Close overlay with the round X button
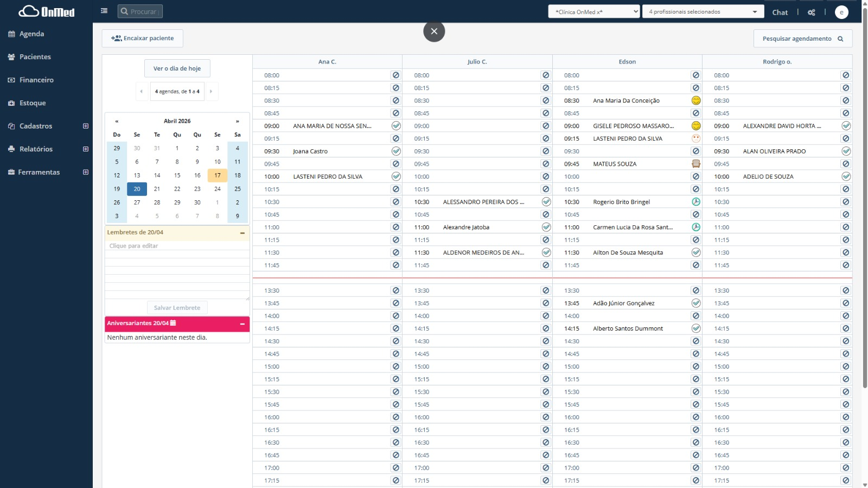This screenshot has width=868, height=488. tap(434, 31)
